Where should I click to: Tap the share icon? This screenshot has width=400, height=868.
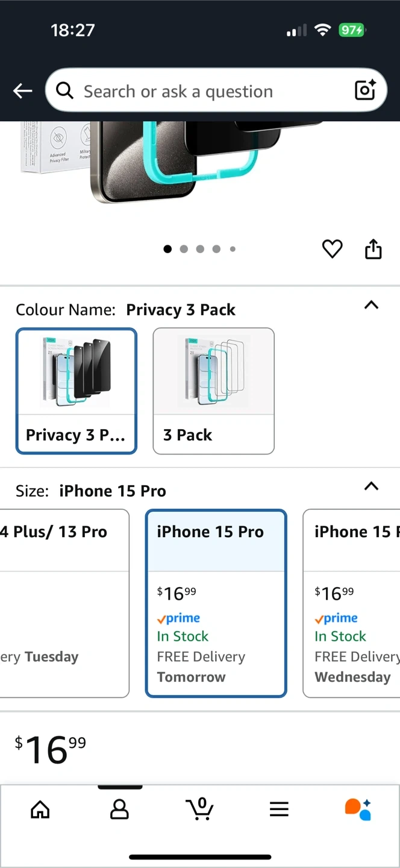(x=373, y=249)
